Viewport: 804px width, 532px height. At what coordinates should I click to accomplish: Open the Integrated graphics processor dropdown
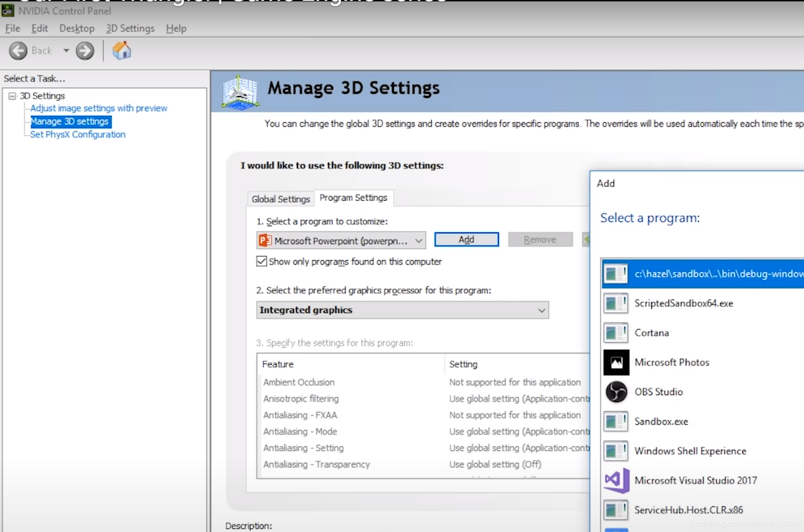click(403, 310)
